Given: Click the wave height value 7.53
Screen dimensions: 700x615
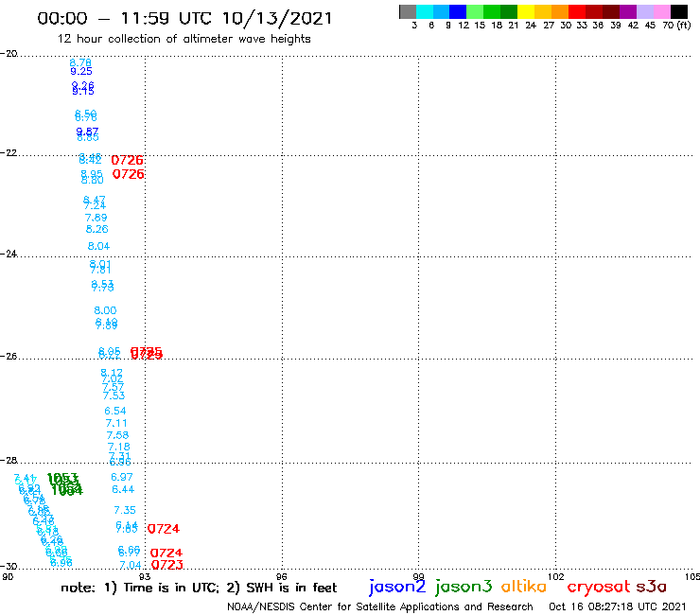Looking at the screenshot, I should pos(114,395).
